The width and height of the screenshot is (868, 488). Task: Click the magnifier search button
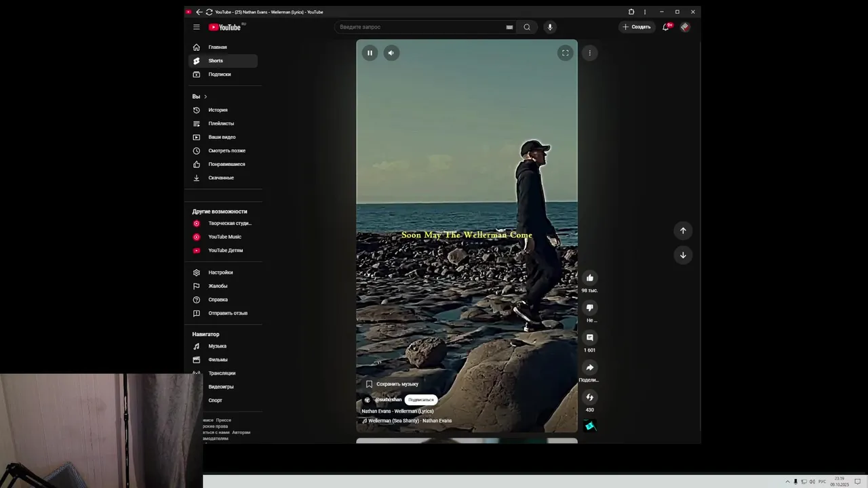coord(527,27)
